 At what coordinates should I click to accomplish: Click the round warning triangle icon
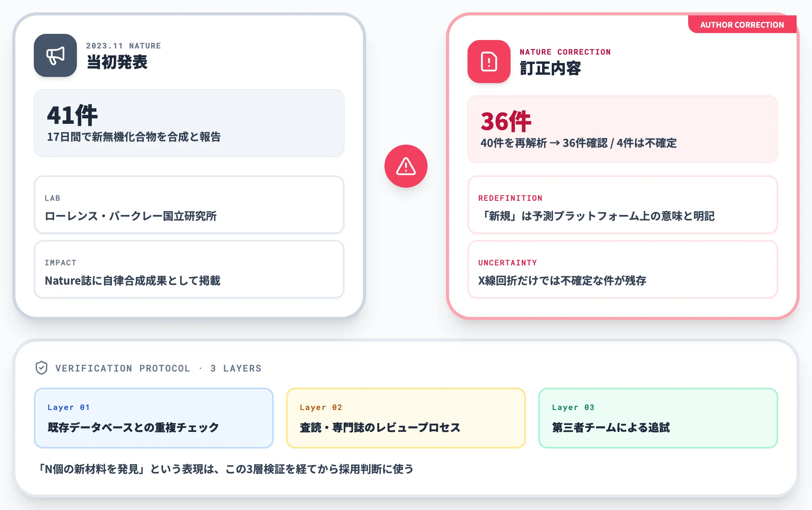[406, 166]
